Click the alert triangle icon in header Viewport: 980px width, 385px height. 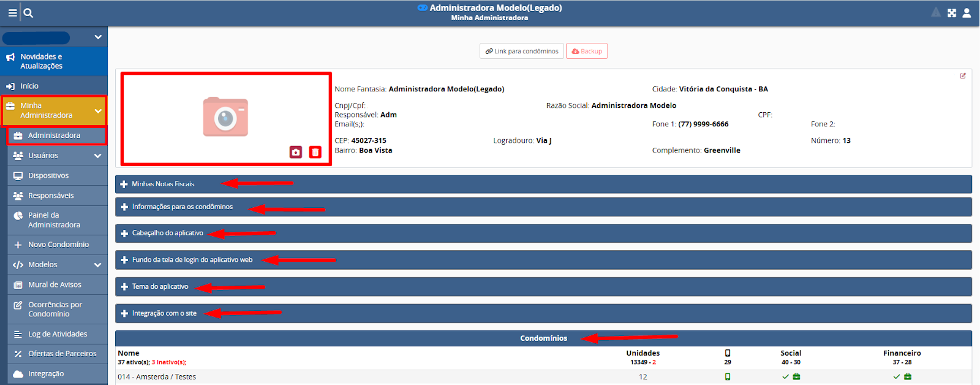(x=936, y=13)
